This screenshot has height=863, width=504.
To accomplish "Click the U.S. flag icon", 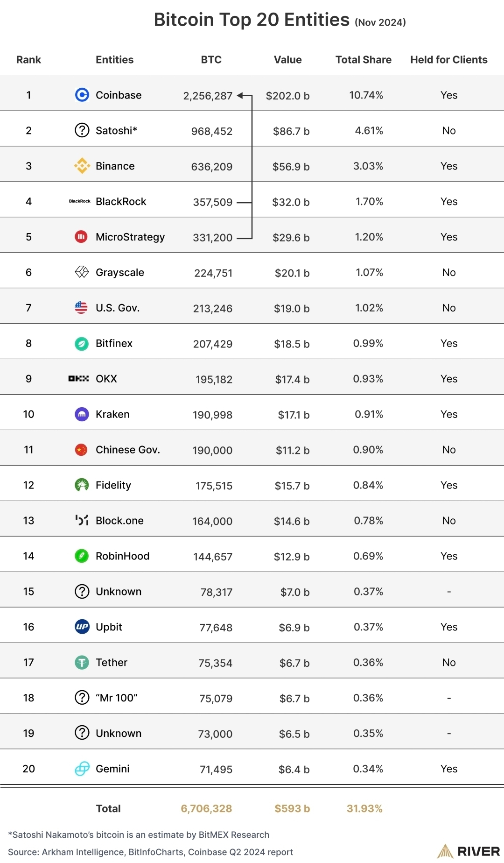I will pos(81,307).
